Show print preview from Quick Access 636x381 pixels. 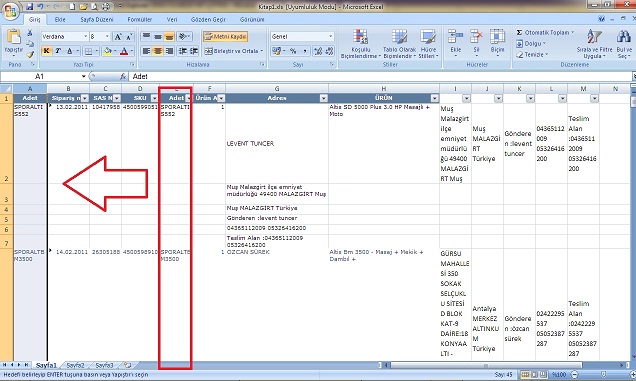[x=95, y=6]
